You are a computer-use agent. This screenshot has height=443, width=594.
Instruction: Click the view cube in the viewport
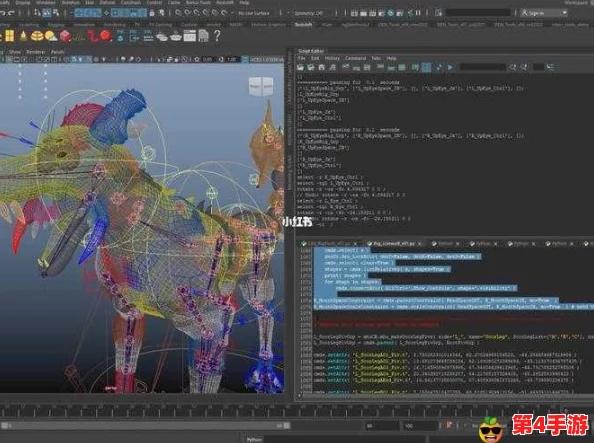pos(261,86)
